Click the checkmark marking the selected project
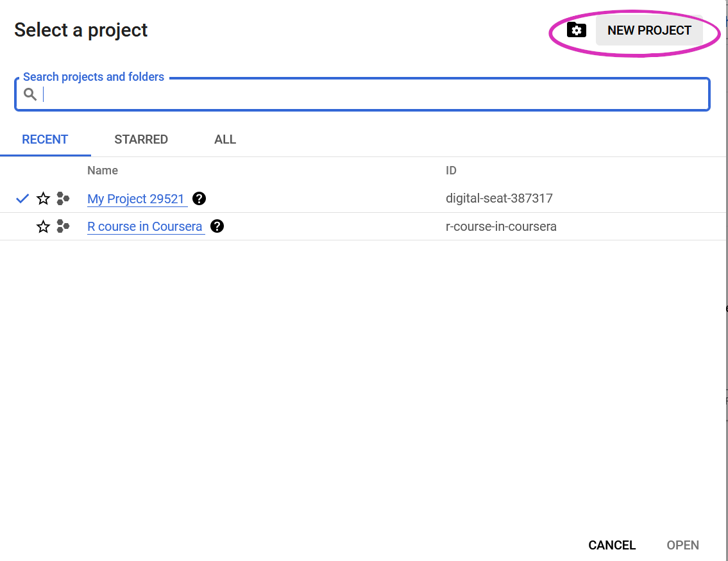 pos(21,198)
